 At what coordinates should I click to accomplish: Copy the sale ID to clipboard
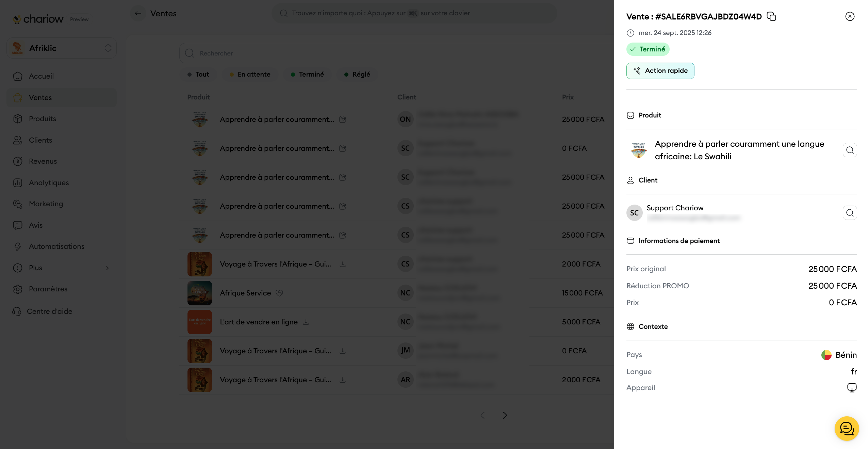click(x=771, y=16)
